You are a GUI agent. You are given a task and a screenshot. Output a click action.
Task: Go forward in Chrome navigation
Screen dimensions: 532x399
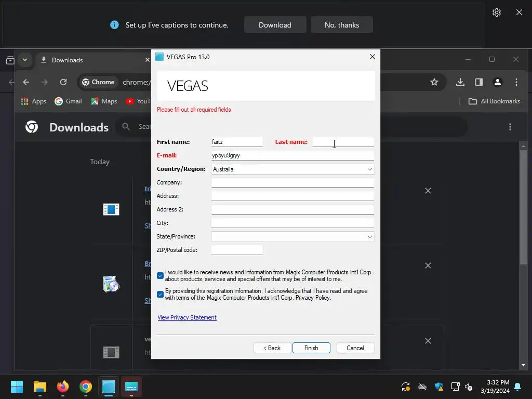(x=45, y=82)
